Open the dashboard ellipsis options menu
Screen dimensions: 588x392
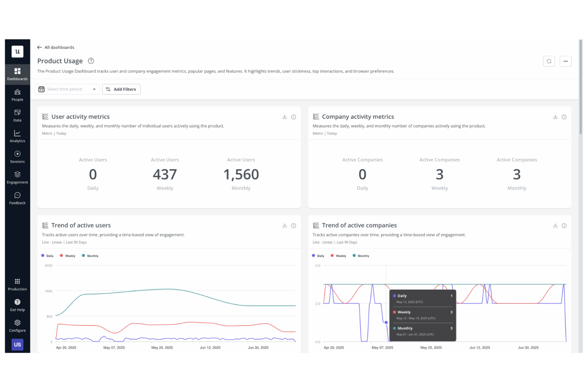(x=565, y=61)
